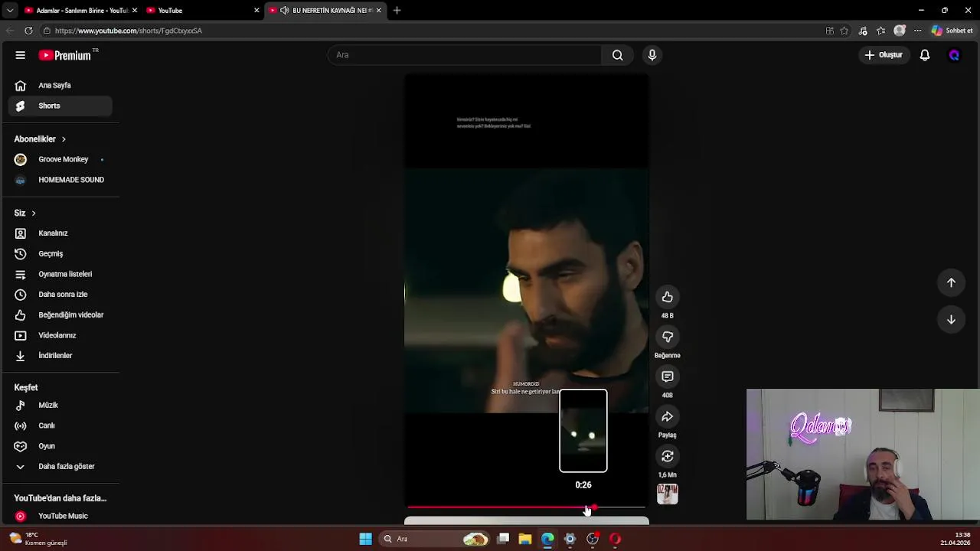Open the purple account avatar menu
This screenshot has height=551, width=980.
point(954,55)
